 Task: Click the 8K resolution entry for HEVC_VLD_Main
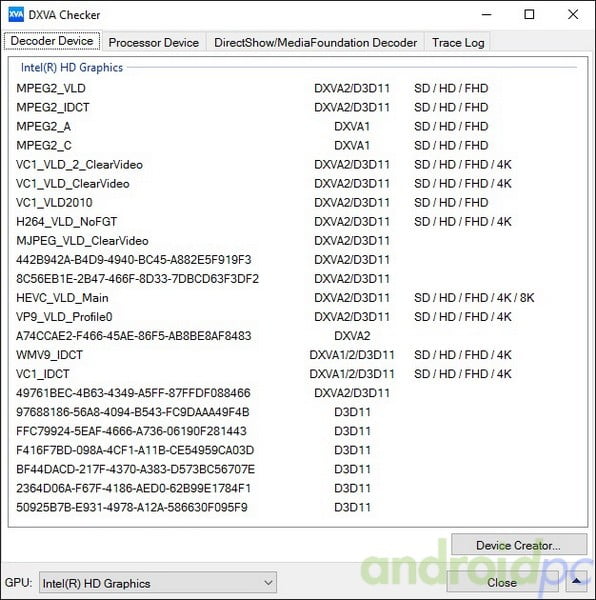pyautogui.click(x=527, y=298)
